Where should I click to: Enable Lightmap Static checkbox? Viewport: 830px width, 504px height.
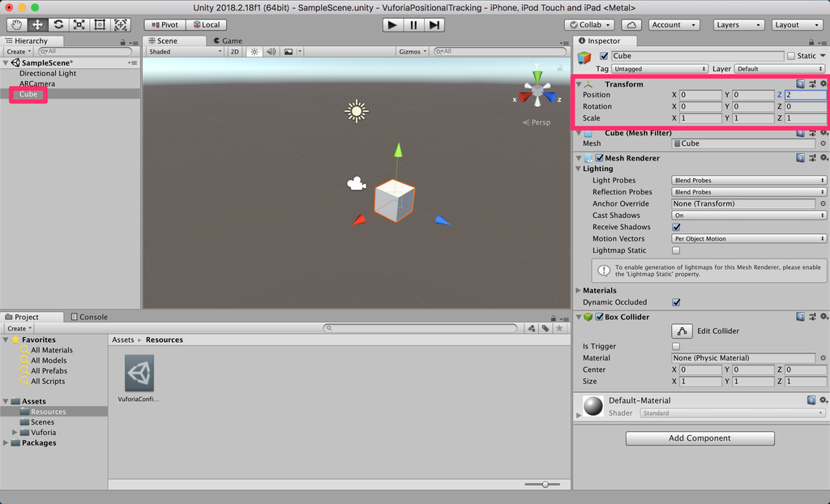[676, 250]
